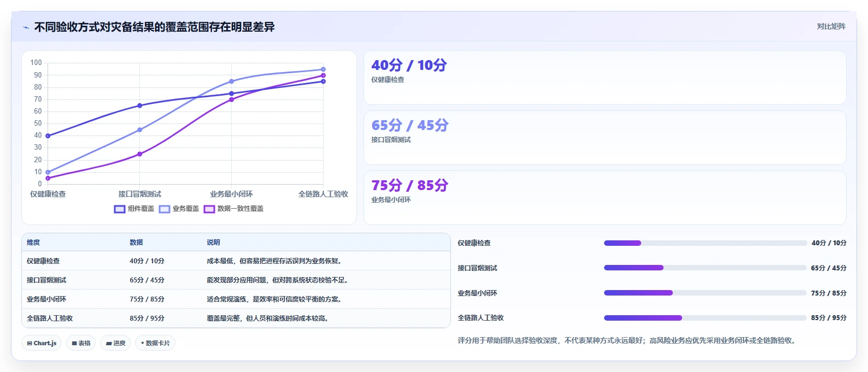This screenshot has height=372, width=868.
Task: Toggle 数据一致性覆盖 legend series
Action: point(233,209)
